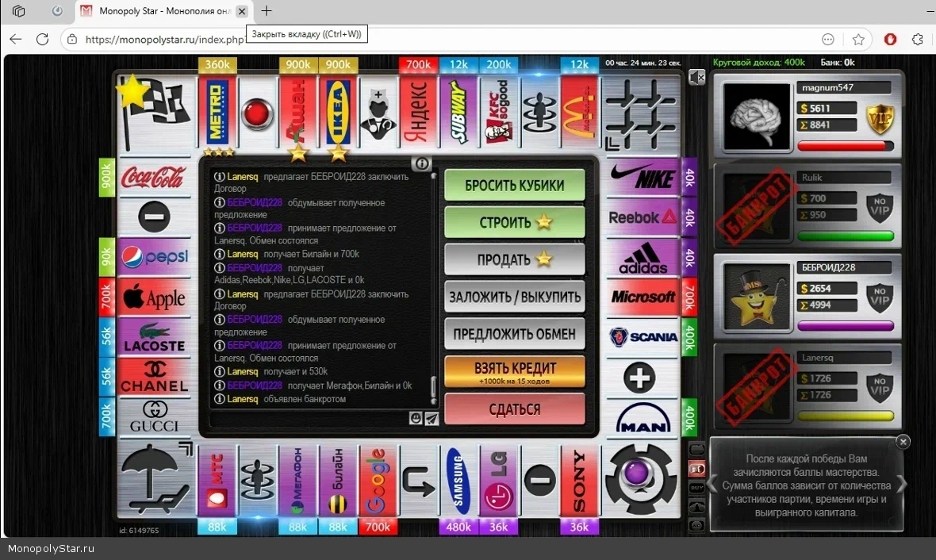Click the Мегафон property cell
936x560 pixels.
pyautogui.click(x=298, y=481)
